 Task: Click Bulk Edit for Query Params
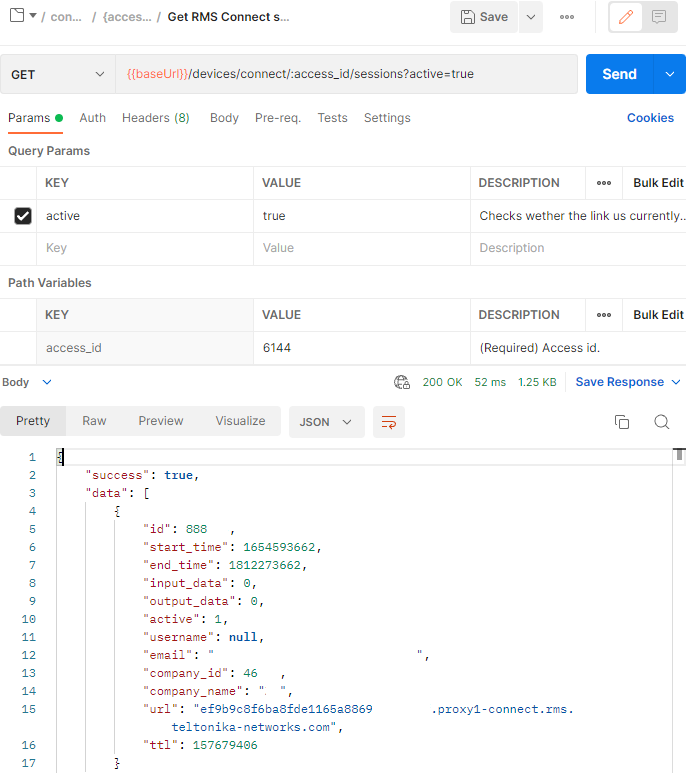[x=658, y=183]
